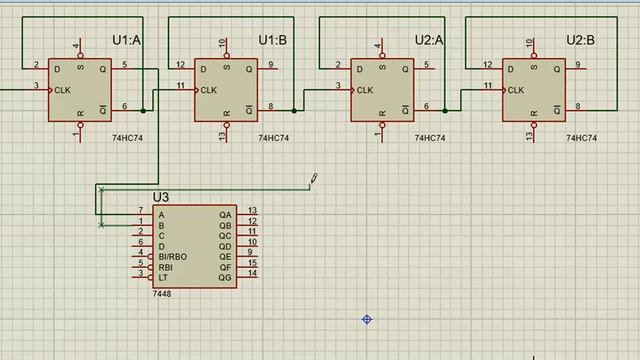Image resolution: width=640 pixels, height=360 pixels.
Task: Click the Q output pin 5 of U2:A
Action: click(x=424, y=69)
